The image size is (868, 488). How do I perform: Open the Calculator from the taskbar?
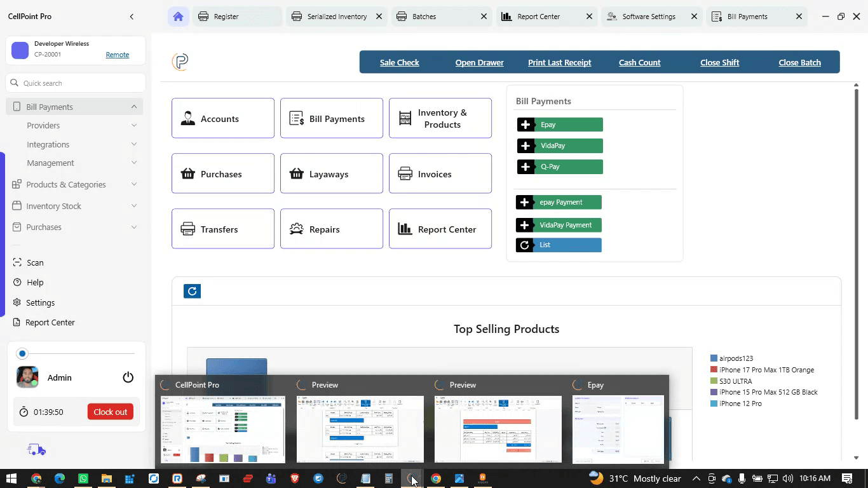tap(389, 478)
